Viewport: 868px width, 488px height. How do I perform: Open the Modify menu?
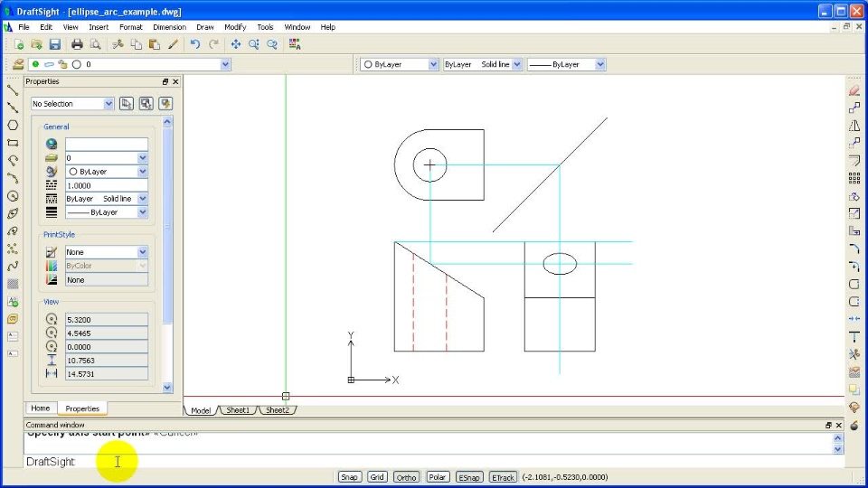click(x=235, y=26)
